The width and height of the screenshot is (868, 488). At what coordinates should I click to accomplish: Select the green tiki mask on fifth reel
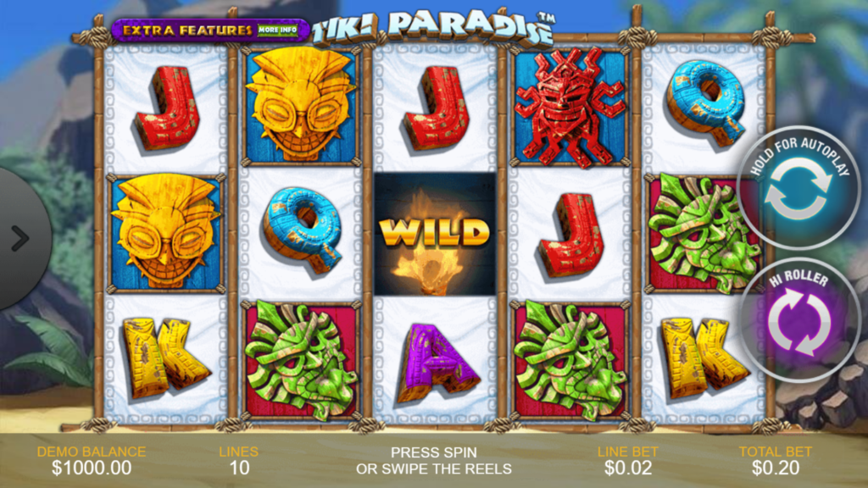click(704, 234)
